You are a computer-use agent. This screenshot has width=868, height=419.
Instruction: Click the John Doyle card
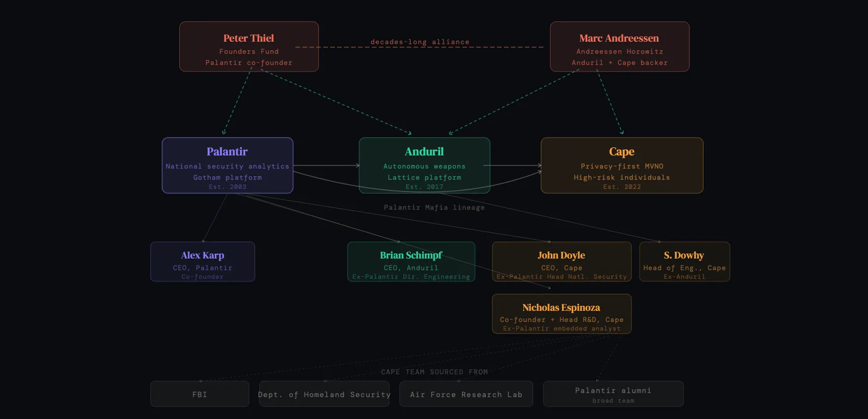click(561, 261)
